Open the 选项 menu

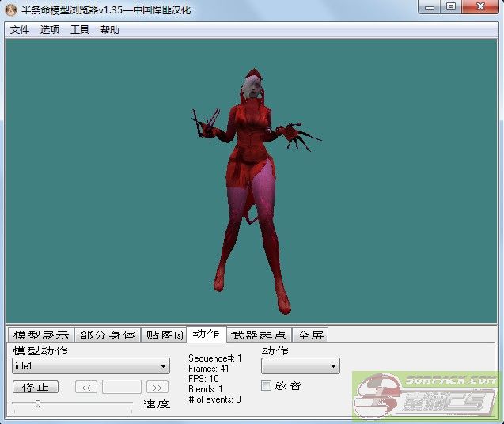pyautogui.click(x=50, y=30)
